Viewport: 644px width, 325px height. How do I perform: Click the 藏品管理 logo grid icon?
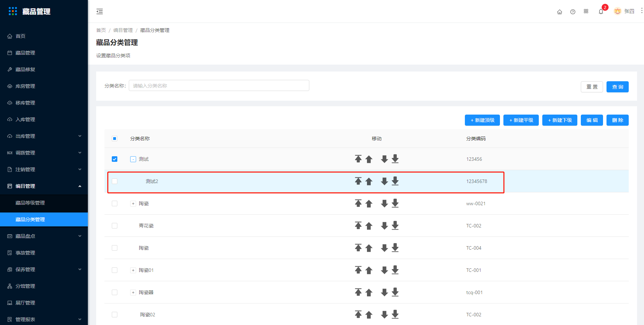coord(13,11)
